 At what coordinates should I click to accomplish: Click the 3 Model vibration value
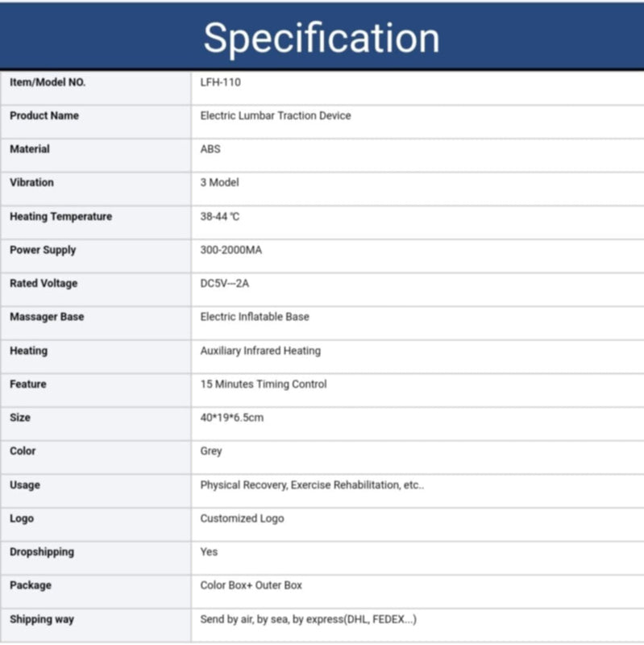click(x=219, y=183)
